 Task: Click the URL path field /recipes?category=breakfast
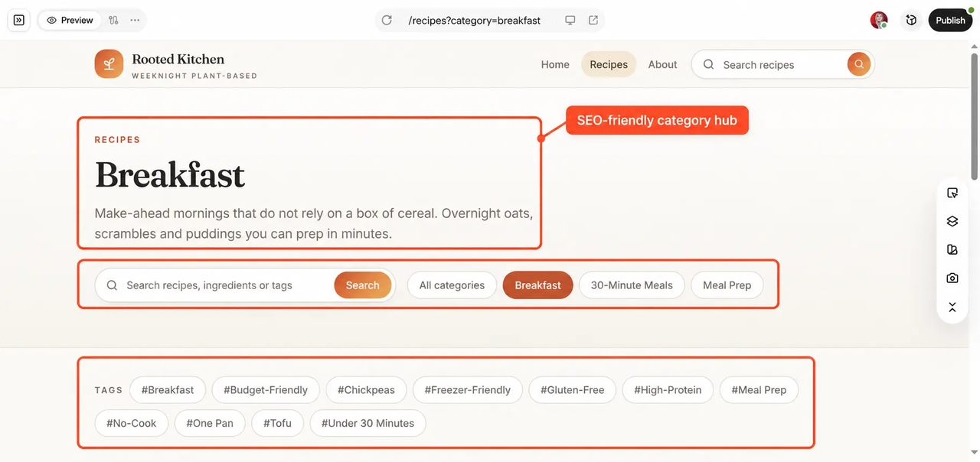[475, 21]
